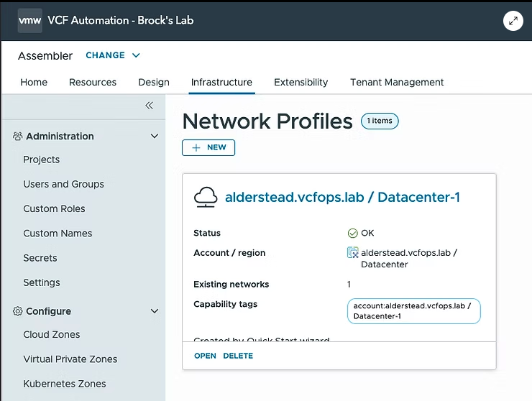Click the green OK status icon
The width and height of the screenshot is (532, 401).
tap(352, 233)
